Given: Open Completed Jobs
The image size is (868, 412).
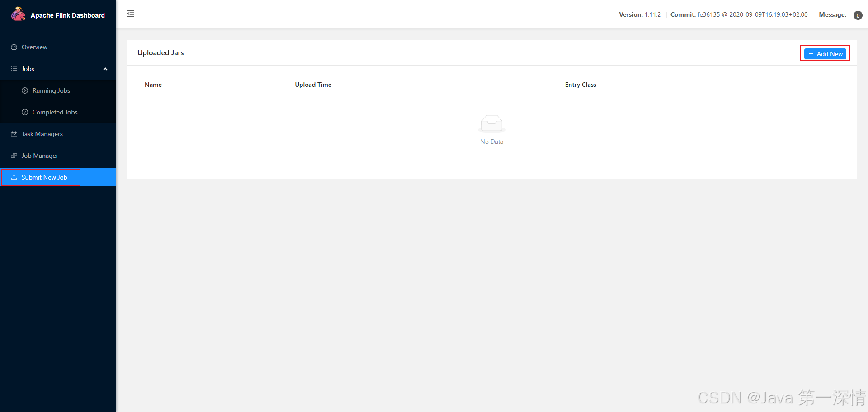Looking at the screenshot, I should [58, 112].
